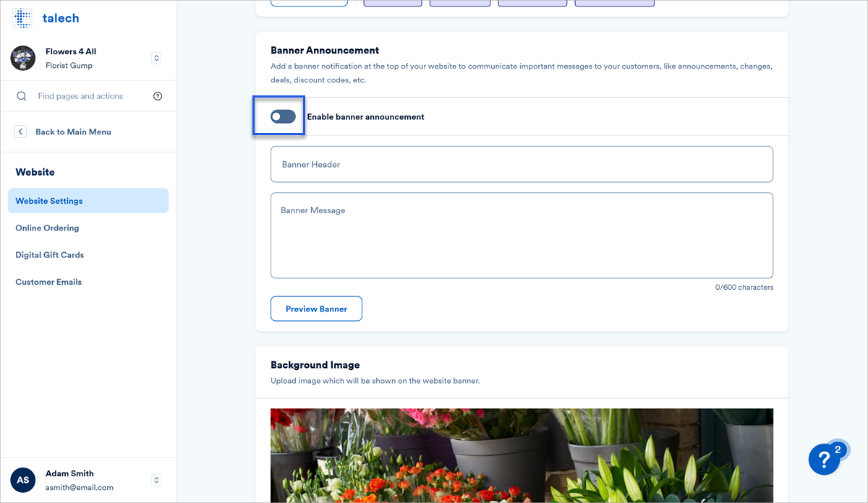The image size is (868, 503).
Task: Click the Banner Header input field
Action: click(521, 164)
